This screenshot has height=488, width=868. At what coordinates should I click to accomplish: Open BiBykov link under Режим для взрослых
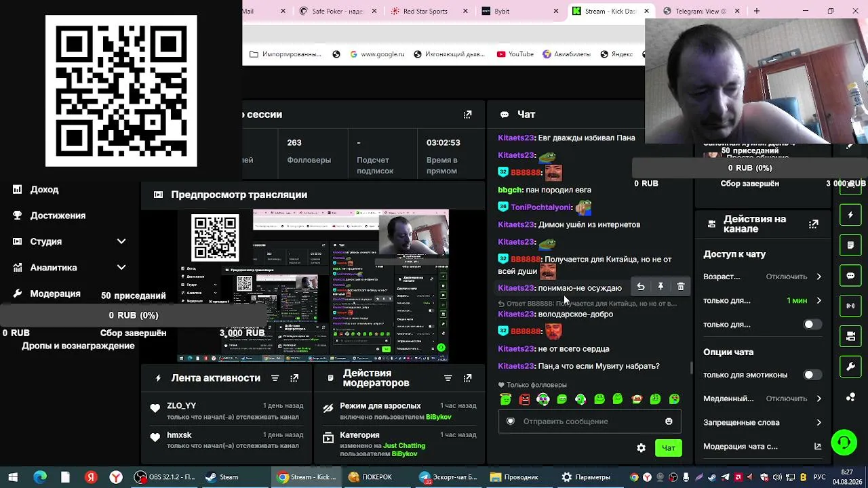[439, 417]
